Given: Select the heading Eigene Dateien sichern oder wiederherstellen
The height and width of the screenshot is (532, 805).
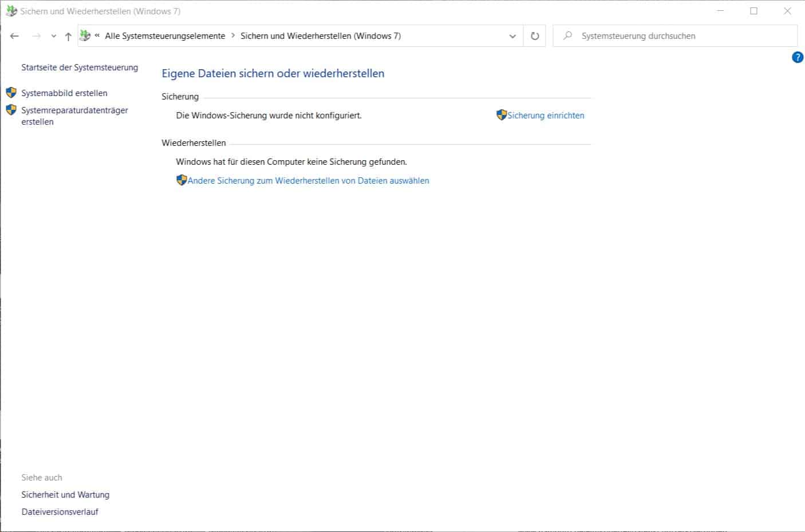Looking at the screenshot, I should (x=273, y=74).
